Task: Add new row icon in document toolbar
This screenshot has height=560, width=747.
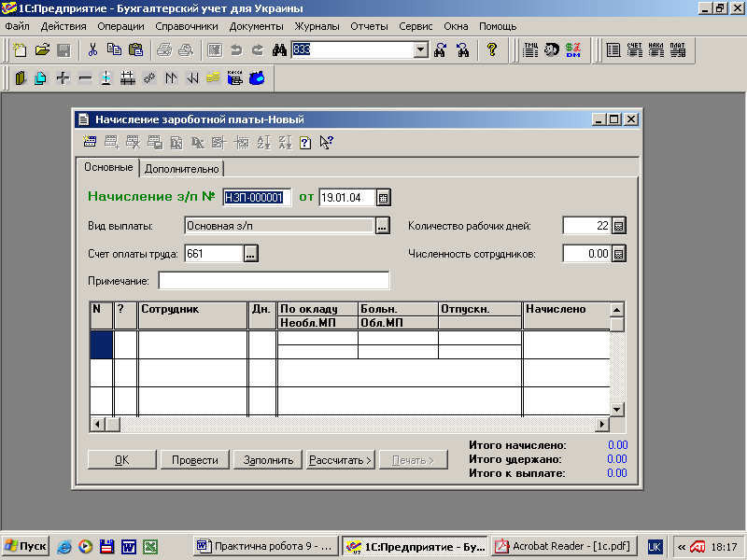Action: pos(90,142)
